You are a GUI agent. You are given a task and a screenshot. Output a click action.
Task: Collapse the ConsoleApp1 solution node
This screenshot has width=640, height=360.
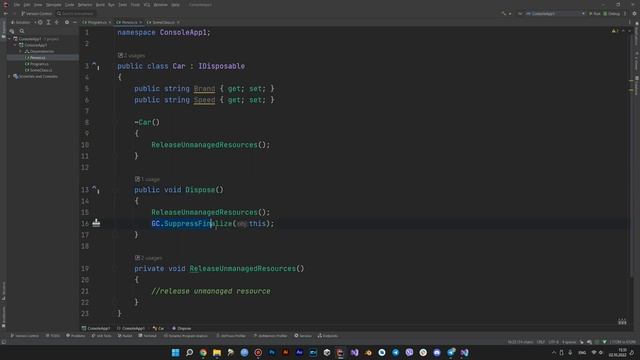pos(10,39)
